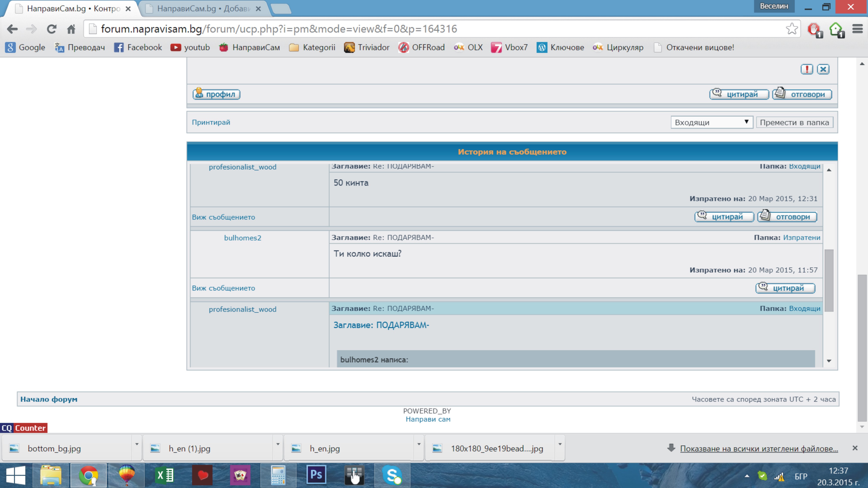Reload the page with refresh icon

click(51, 29)
